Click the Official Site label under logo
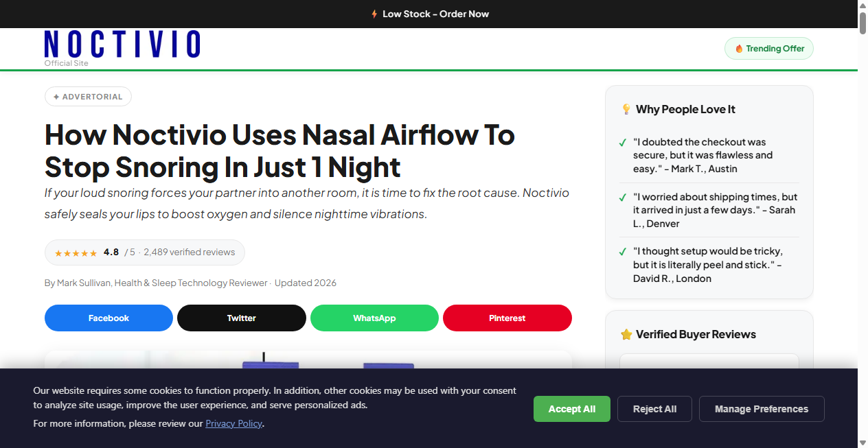868x448 pixels. pos(67,63)
